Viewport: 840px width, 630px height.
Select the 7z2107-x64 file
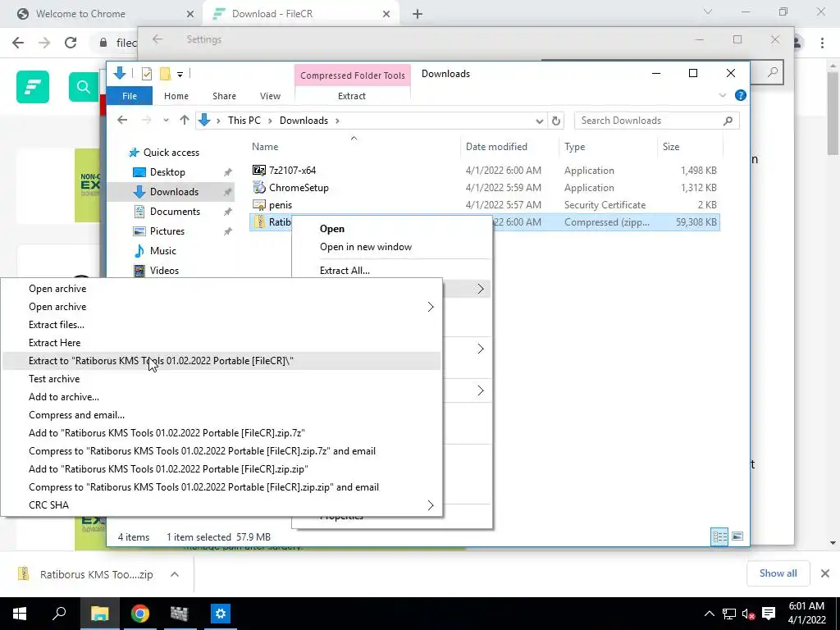pos(292,171)
